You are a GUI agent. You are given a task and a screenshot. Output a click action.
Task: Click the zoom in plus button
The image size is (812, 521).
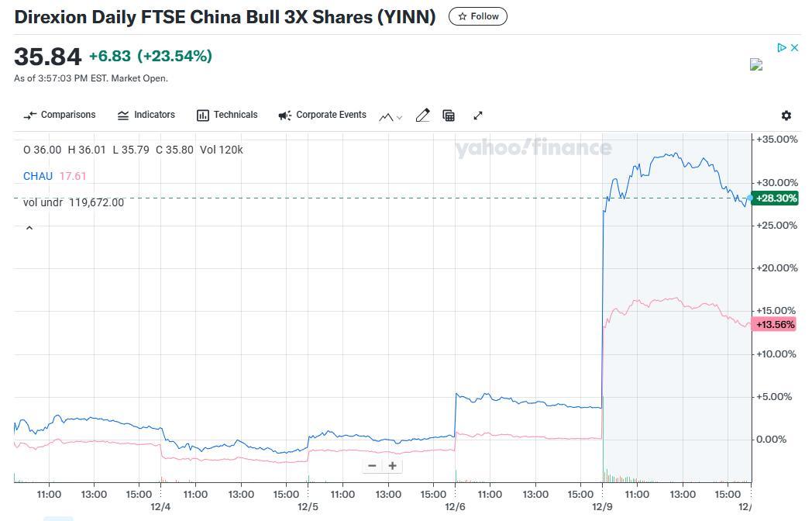[x=393, y=465]
